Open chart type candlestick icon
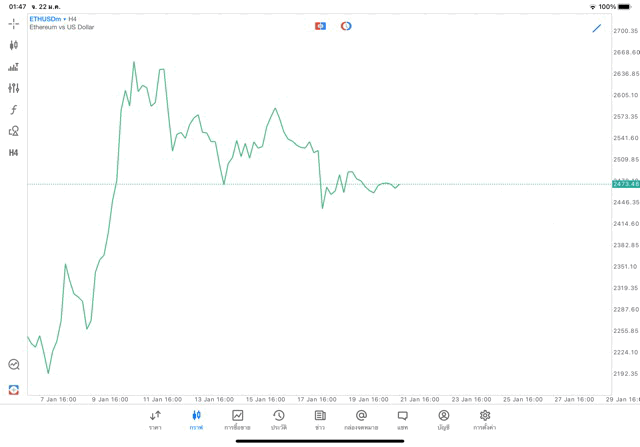The image size is (640, 447). (13, 45)
